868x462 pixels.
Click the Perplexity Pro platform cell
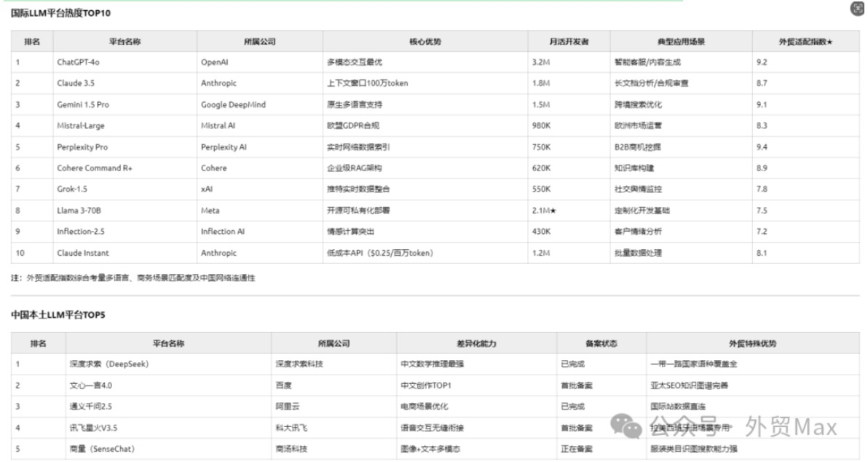pos(82,147)
